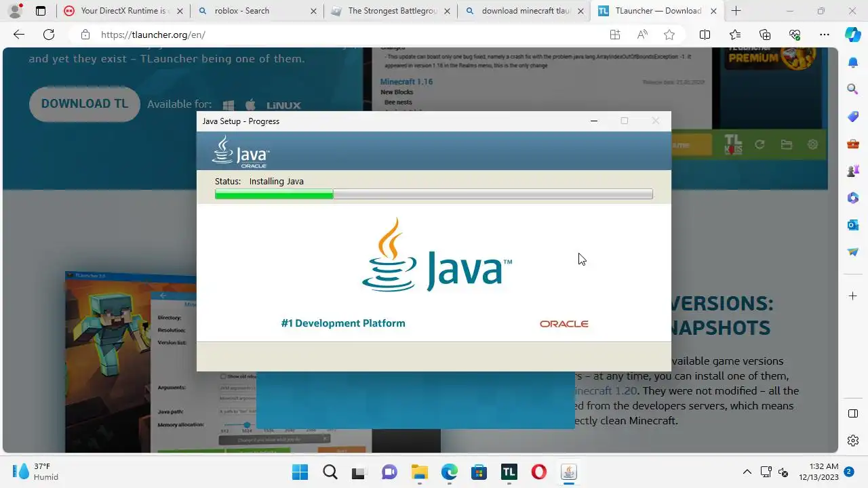The width and height of the screenshot is (868, 488).
Task: Open TLauncher taskbar icon
Action: click(509, 472)
